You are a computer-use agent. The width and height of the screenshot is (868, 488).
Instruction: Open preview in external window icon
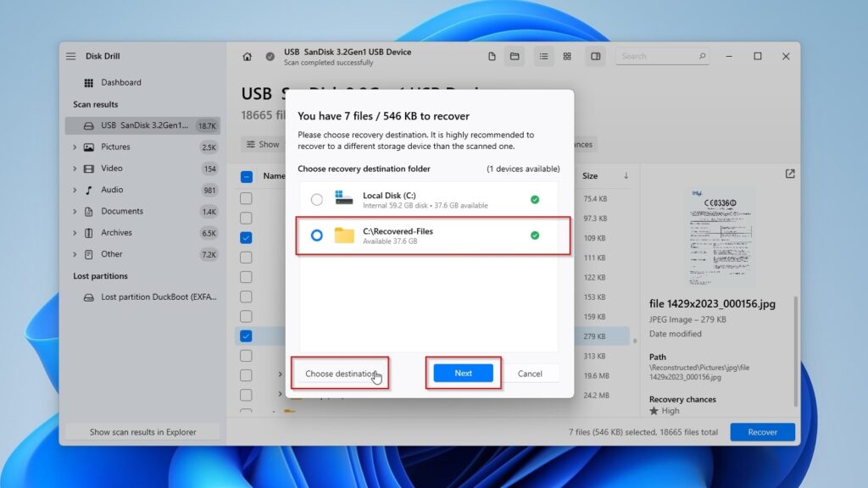790,174
